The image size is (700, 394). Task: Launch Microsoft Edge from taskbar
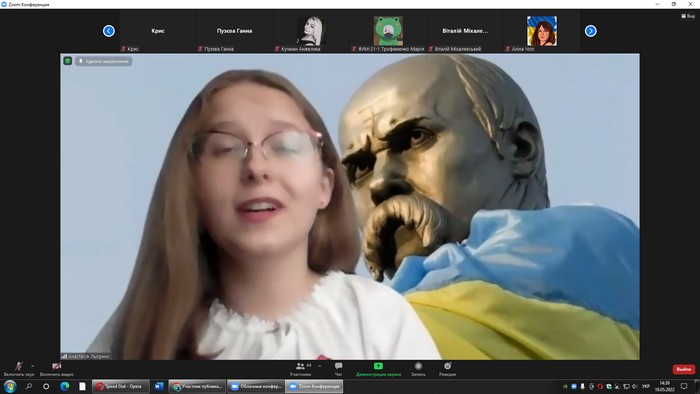click(x=64, y=386)
